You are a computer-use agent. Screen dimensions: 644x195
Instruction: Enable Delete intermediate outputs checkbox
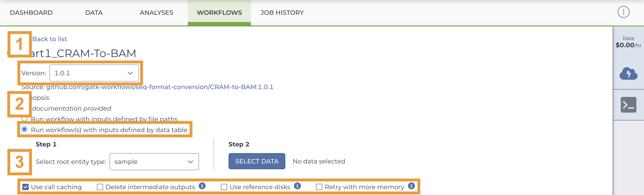(x=100, y=187)
